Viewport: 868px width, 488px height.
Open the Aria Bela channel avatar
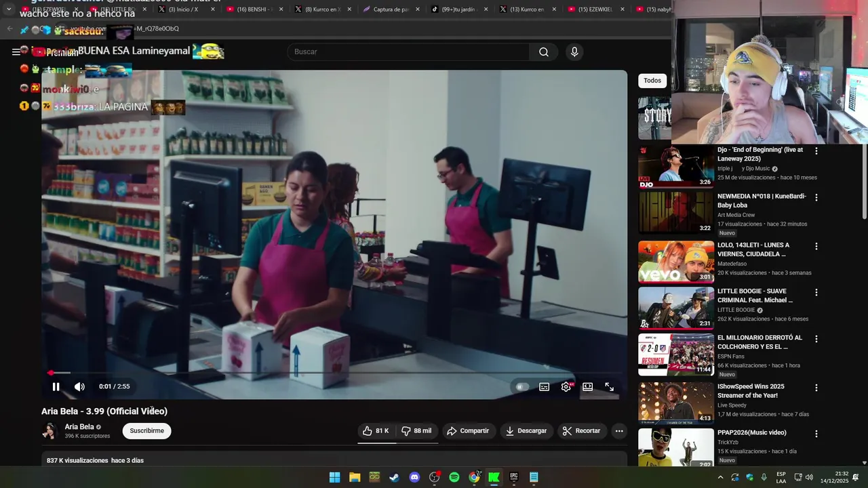click(50, 431)
